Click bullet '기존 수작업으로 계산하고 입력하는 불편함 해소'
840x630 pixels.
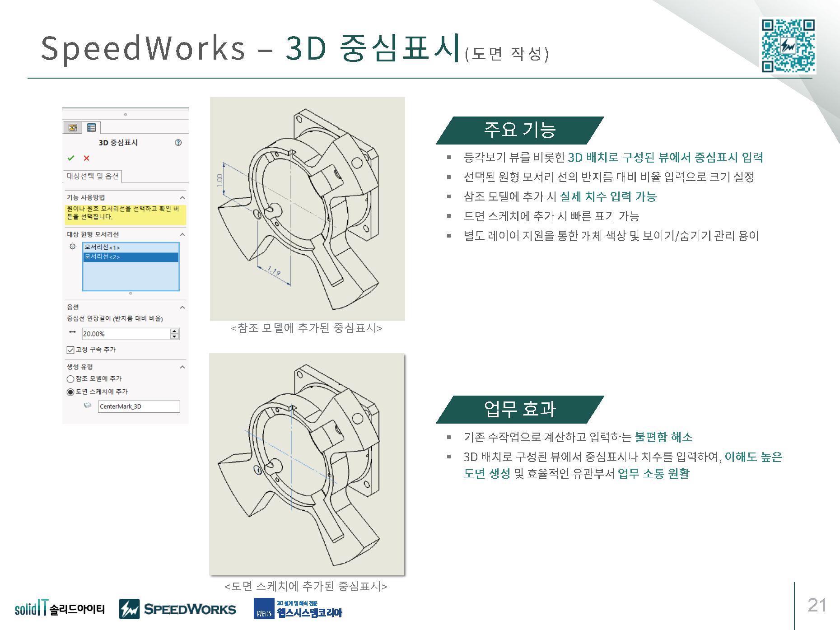578,437
